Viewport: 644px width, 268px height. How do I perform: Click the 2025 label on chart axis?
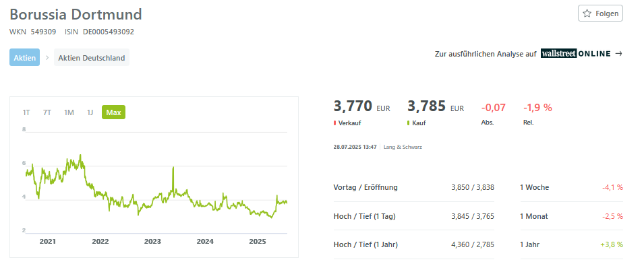[258, 241]
